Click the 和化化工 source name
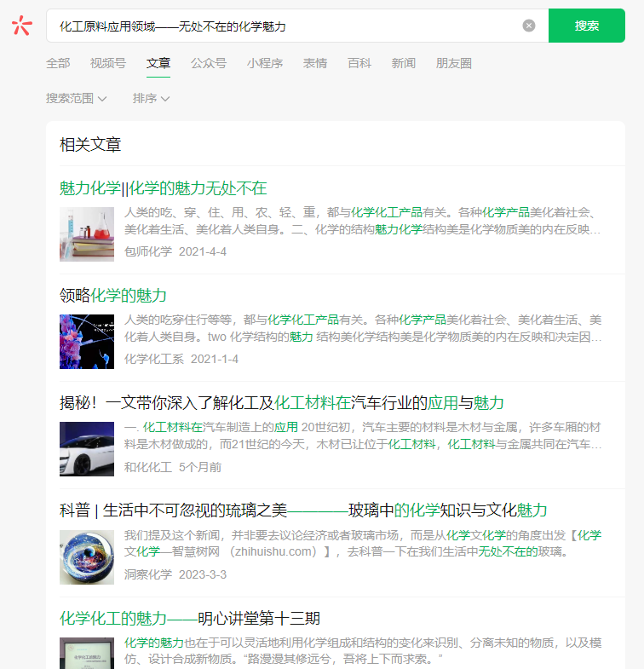 [x=148, y=467]
